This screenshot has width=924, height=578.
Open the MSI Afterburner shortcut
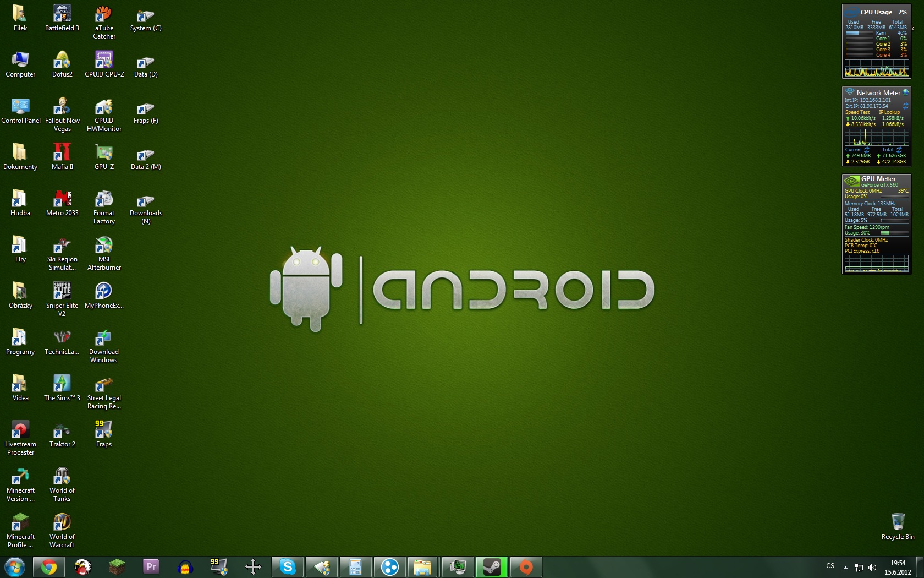tap(104, 253)
